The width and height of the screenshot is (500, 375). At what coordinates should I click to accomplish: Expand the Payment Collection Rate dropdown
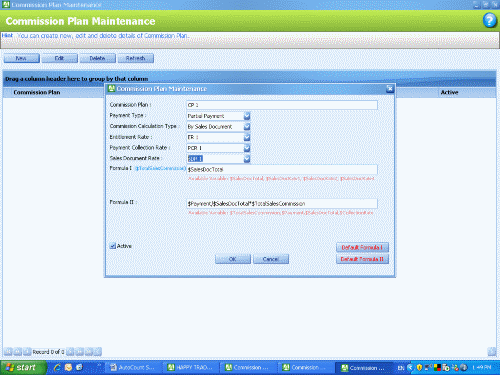[x=247, y=148]
